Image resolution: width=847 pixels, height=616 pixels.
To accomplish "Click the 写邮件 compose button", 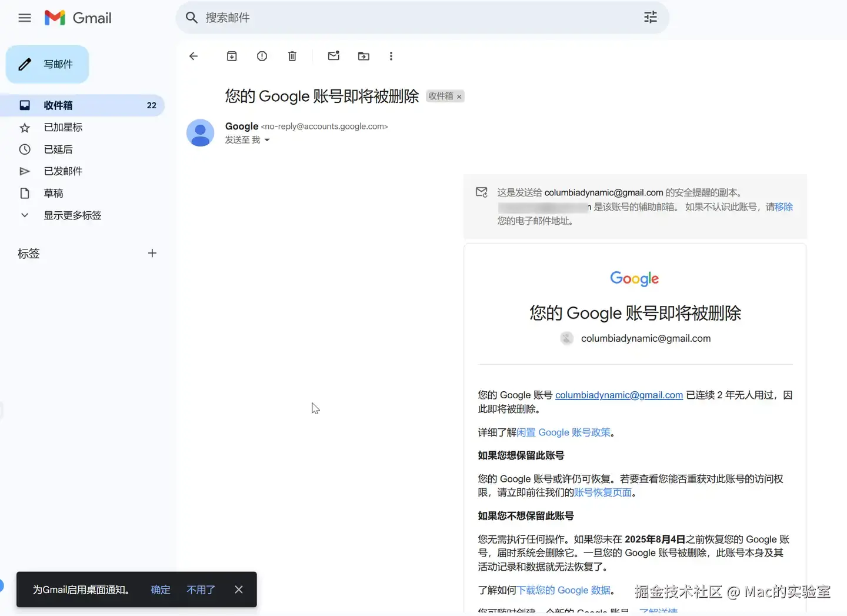I will pyautogui.click(x=47, y=64).
